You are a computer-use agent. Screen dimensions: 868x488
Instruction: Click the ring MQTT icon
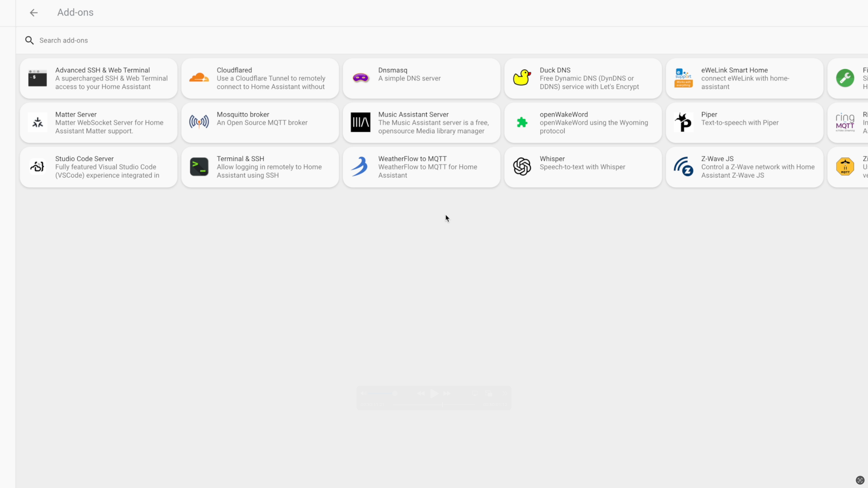pyautogui.click(x=845, y=122)
